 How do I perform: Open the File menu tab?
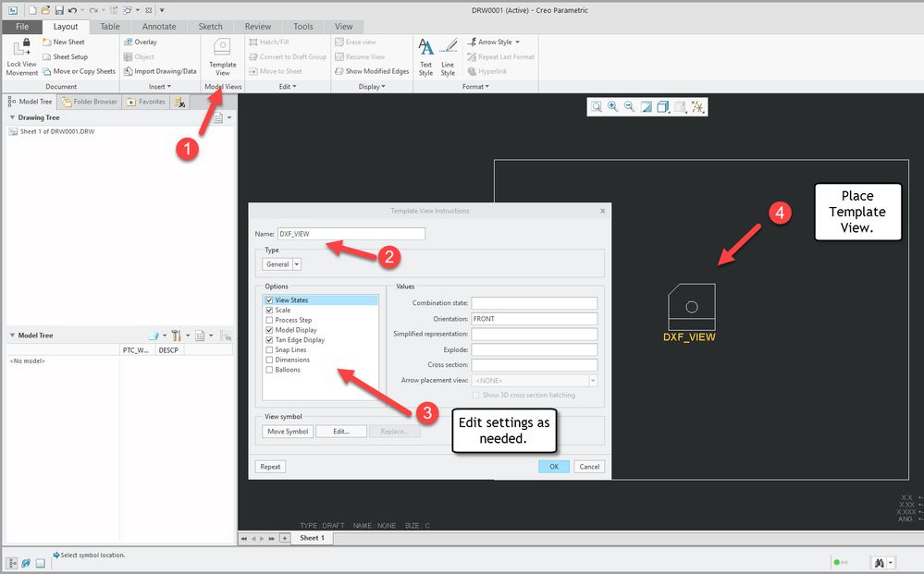click(x=22, y=27)
